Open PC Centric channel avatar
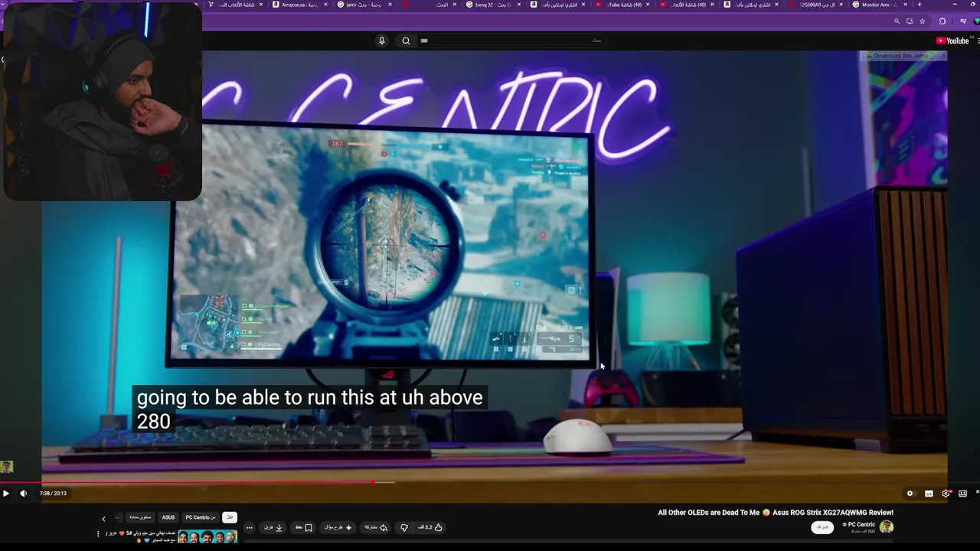980x551 pixels. pos(887,527)
